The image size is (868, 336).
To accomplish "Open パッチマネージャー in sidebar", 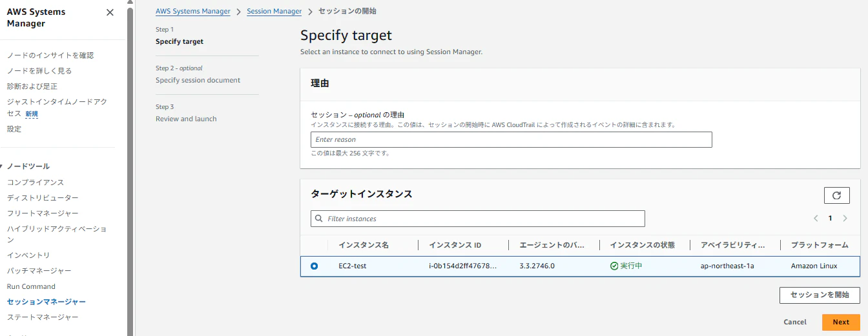I will (39, 271).
